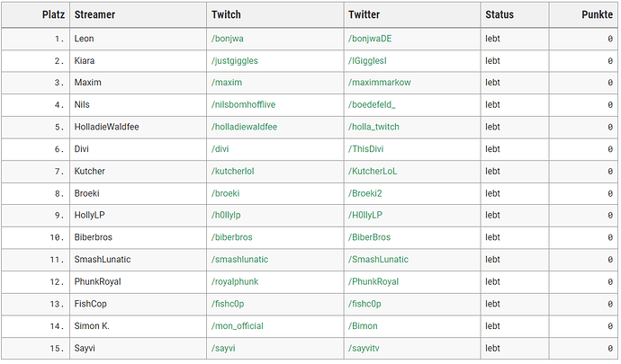Open the /royalphunk Twitch channel

tap(236, 281)
